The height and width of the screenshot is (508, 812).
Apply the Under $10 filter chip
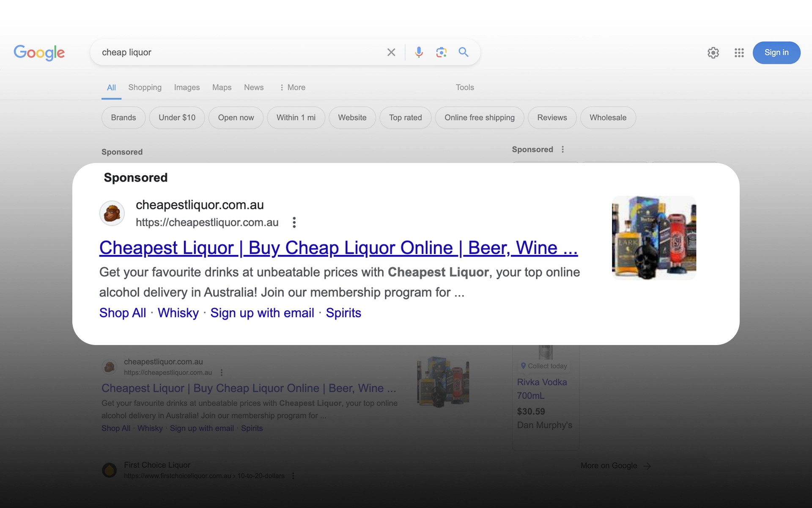point(177,118)
